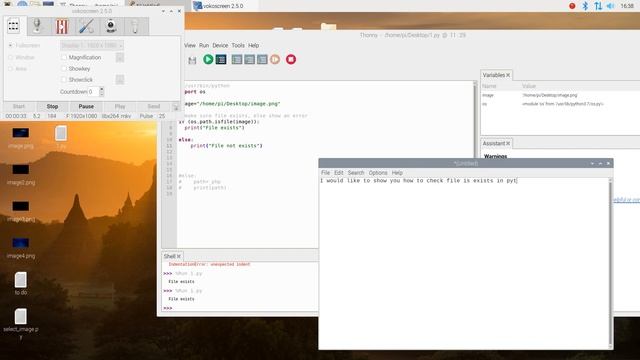Open File menu in text editor window
Viewport: 640px width, 360px height.
tap(325, 173)
